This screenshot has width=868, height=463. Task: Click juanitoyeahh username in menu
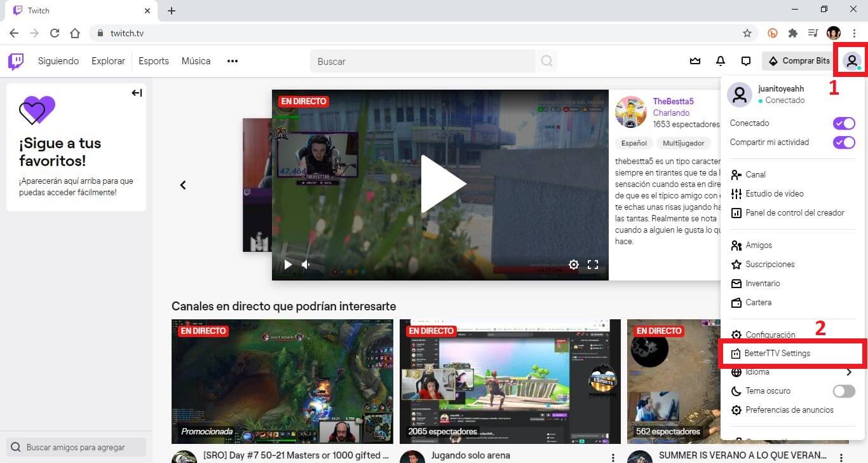point(781,89)
